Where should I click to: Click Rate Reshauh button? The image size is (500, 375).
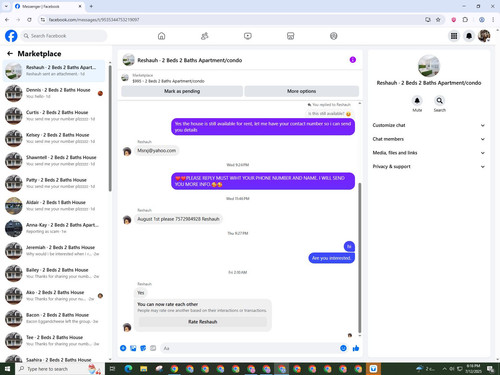[x=203, y=322]
